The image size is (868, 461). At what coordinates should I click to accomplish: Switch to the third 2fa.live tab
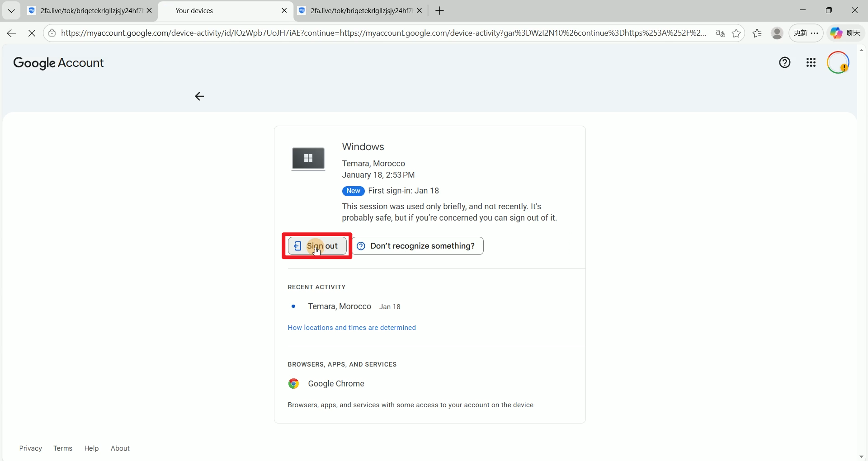(x=357, y=10)
